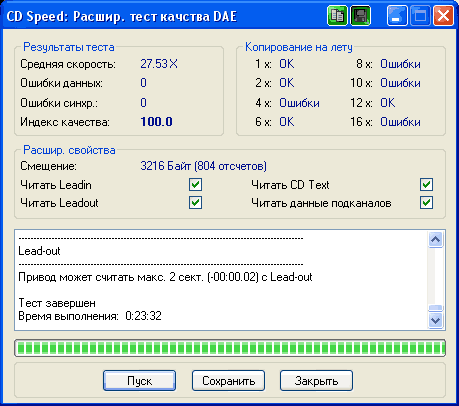Click the floppy disk save icon in title bar
Image resolution: width=459 pixels, height=406 pixels.
[360, 15]
